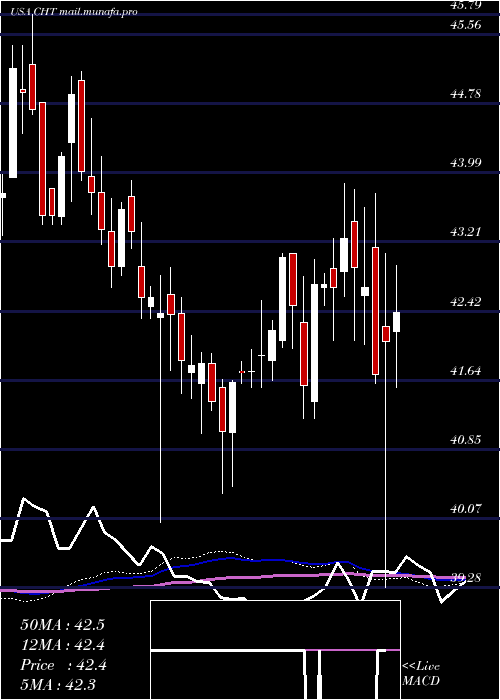Click the first tall white candlestick at left
This screenshot has height=700, width=500.
pyautogui.click(x=13, y=123)
